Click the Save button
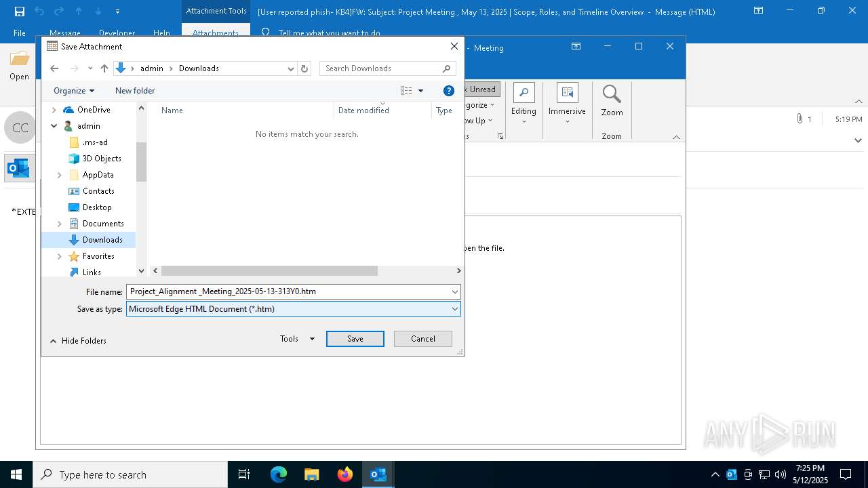Screen dimensions: 868x488 355,339
